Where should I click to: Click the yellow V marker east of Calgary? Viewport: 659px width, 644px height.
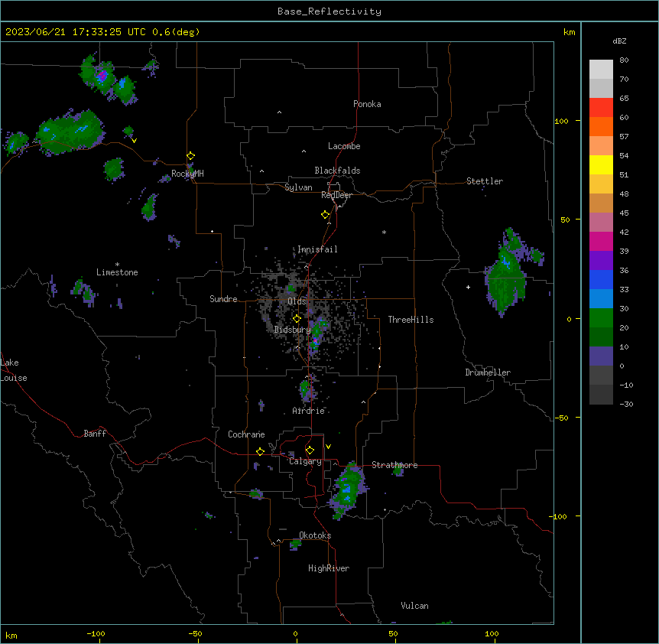pos(328,447)
